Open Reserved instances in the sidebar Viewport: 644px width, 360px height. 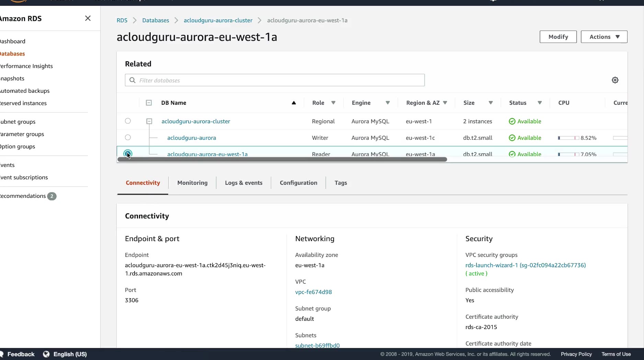click(23, 103)
